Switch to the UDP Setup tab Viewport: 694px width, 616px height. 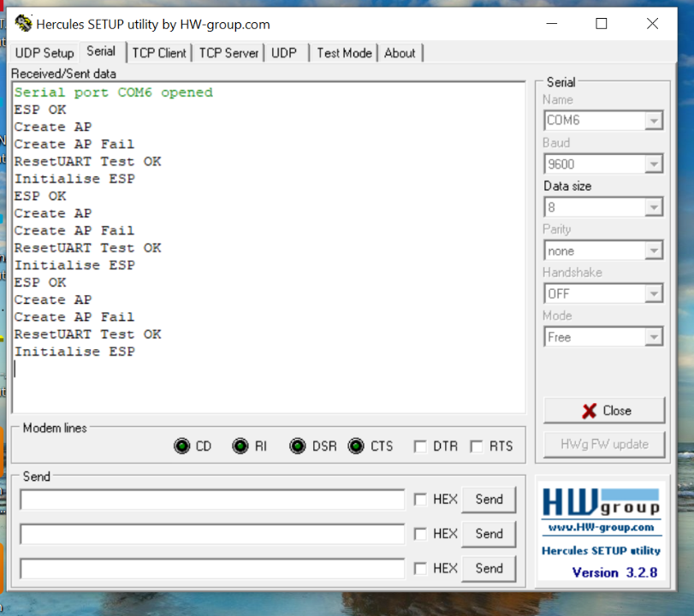click(x=44, y=53)
